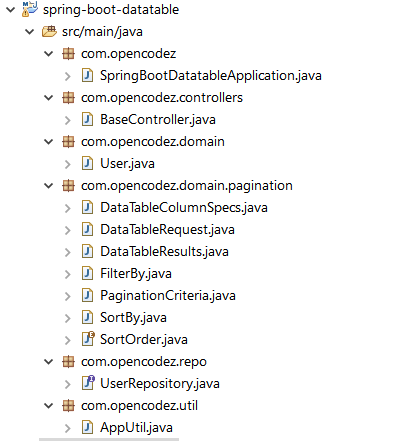Click the com.opencodez.domain.pagination package icon
Screen dimensions: 413x441
tap(68, 185)
